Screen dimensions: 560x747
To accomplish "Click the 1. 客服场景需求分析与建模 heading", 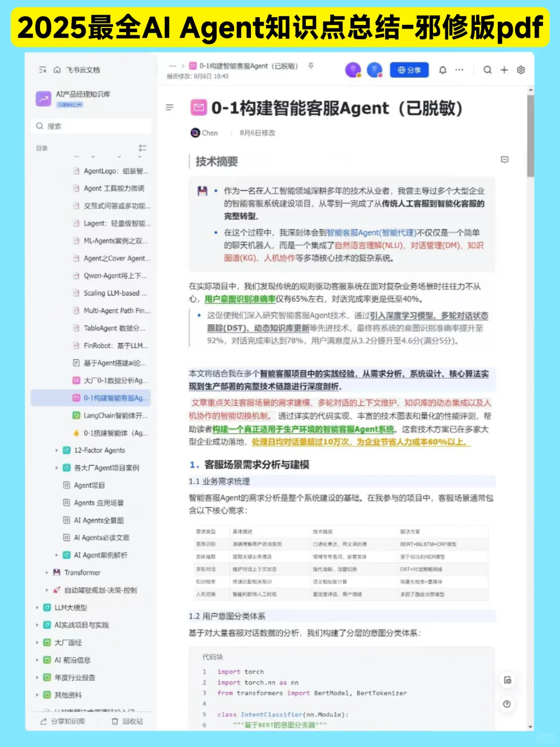I will [x=249, y=465].
